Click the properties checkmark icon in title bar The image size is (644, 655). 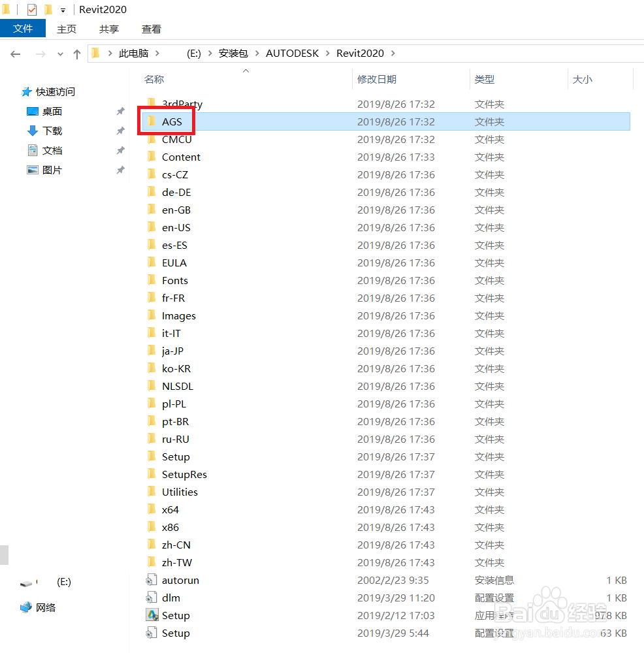click(x=32, y=9)
